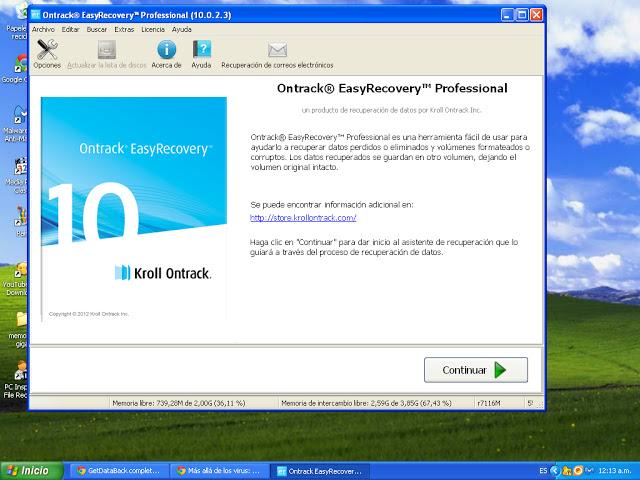Follow the store.krollontrack.com link
Screen dimensions: 640x480
pos(303,217)
